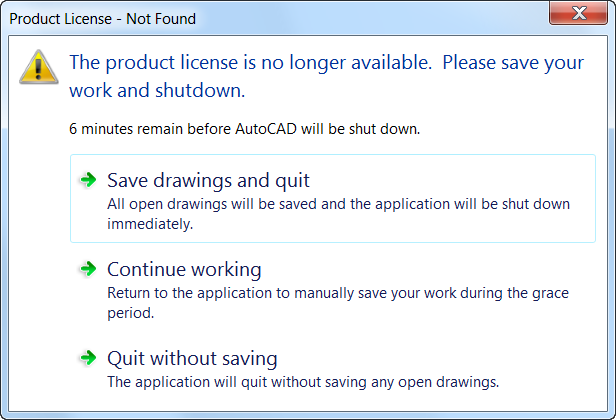Click the "6 minutes remain" countdown message
The width and height of the screenshot is (616, 420).
(244, 129)
